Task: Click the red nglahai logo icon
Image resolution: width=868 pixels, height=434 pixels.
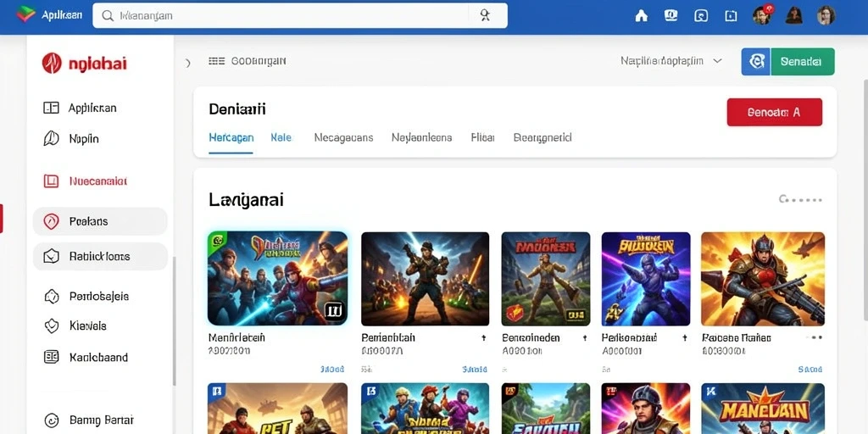Action: (x=52, y=64)
